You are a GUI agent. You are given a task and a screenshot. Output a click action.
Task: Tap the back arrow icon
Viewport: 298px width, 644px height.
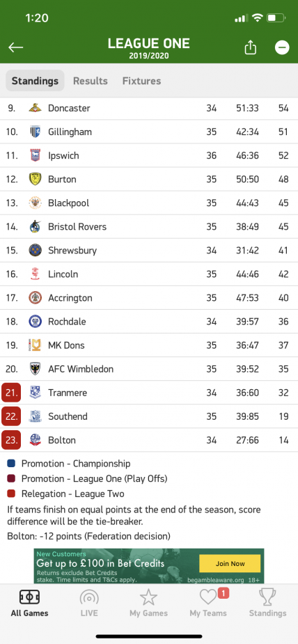tap(16, 47)
